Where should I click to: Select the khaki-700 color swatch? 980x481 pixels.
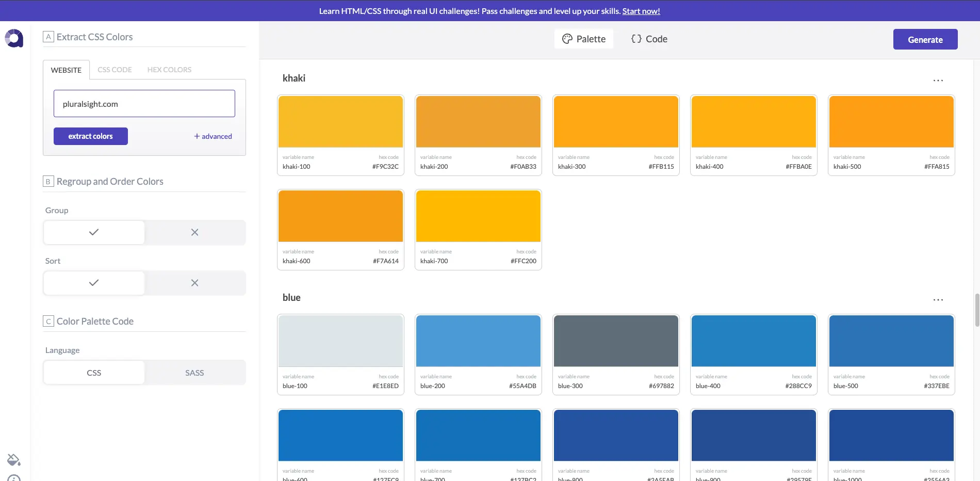(x=478, y=216)
